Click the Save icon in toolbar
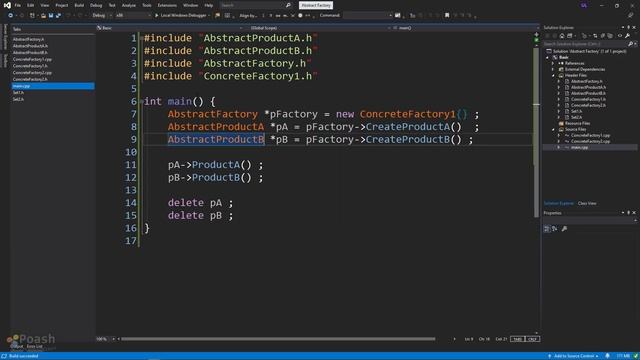The height and width of the screenshot is (360, 640). 51,16
